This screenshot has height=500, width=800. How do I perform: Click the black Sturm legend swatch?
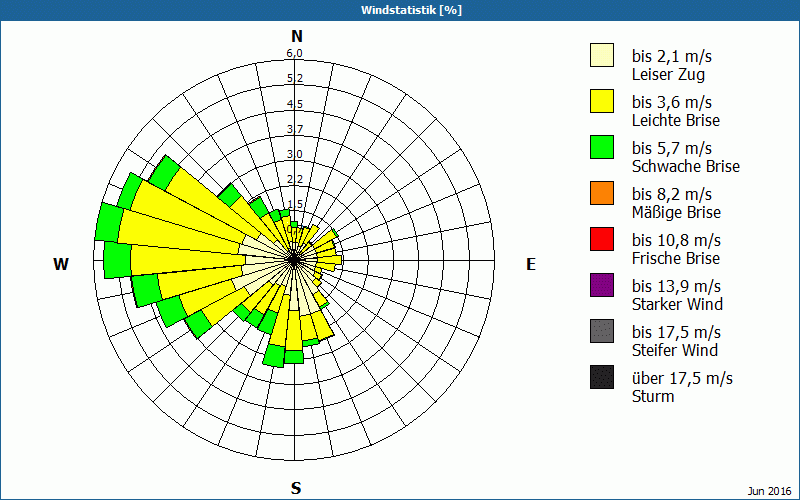coord(602,377)
